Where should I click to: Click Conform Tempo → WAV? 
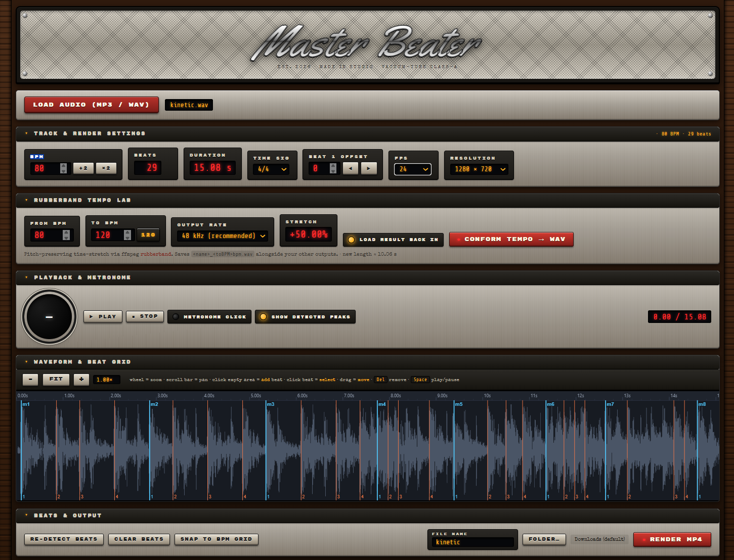click(511, 239)
